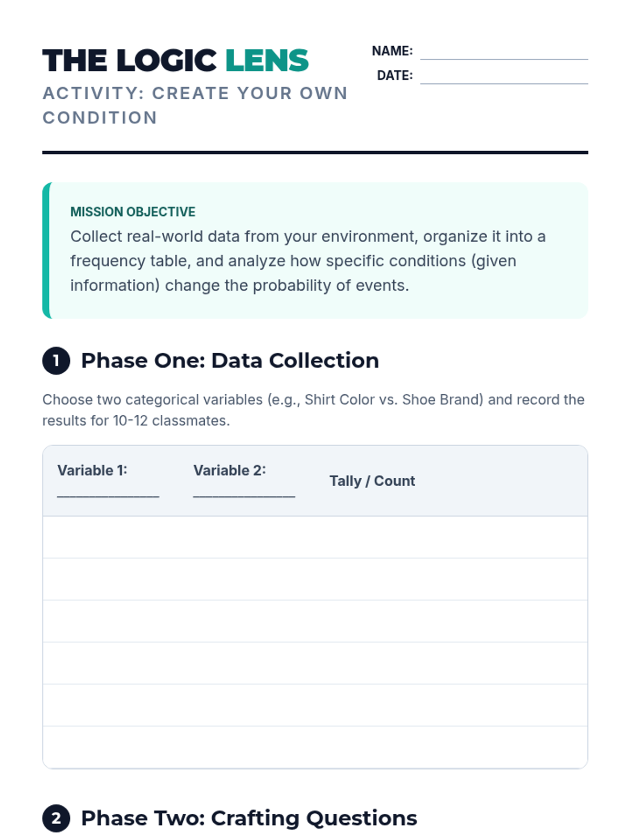The width and height of the screenshot is (630, 840).
Task: Click the MISSION OBJECTIVE label
Action: [133, 212]
